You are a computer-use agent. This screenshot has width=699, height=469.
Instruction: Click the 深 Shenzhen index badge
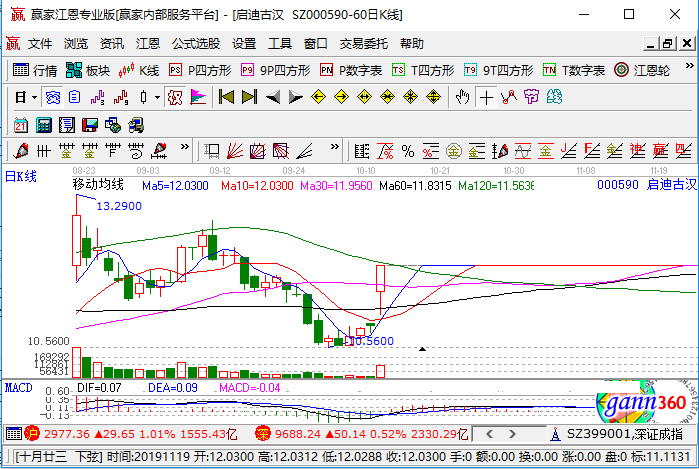(x=263, y=434)
